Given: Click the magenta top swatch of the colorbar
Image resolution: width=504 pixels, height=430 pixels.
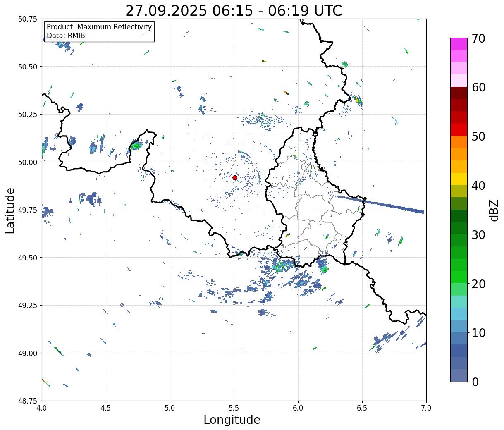Looking at the screenshot, I should (459, 44).
